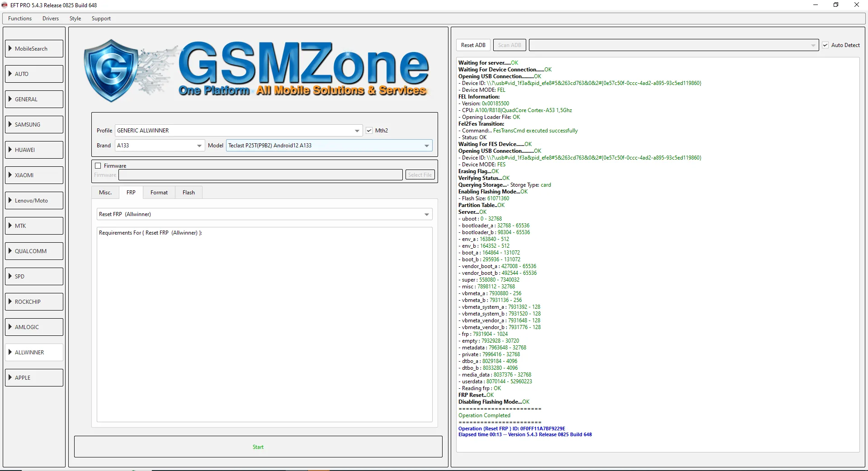The image size is (868, 471).
Task: Expand the APPLE sidebar arrow
Action: tap(10, 377)
